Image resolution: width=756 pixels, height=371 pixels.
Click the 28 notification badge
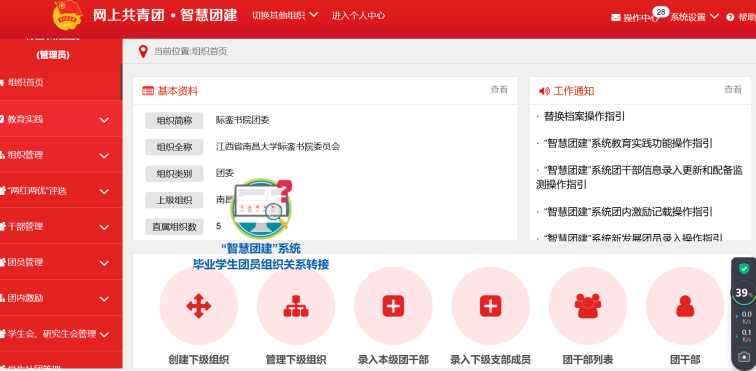661,12
